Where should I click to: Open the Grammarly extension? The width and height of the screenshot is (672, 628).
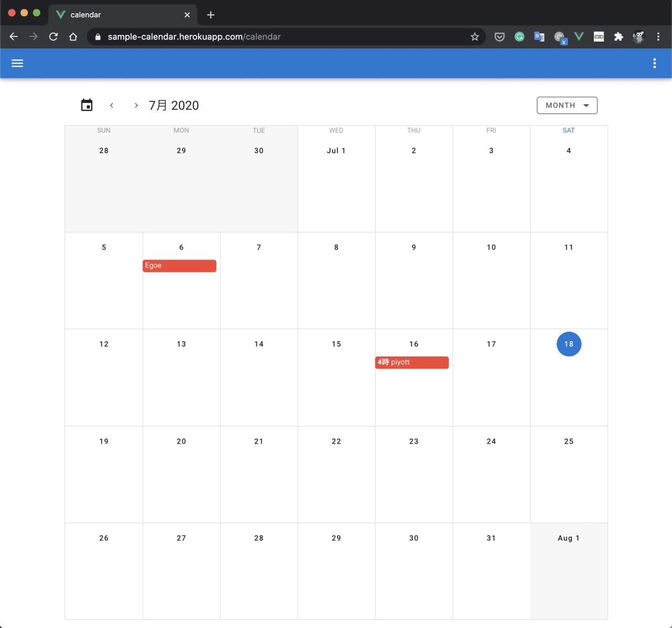pos(519,37)
